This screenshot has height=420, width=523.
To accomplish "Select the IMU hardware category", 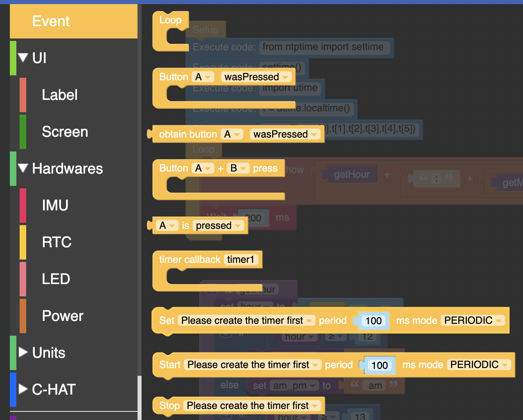I will [x=55, y=205].
